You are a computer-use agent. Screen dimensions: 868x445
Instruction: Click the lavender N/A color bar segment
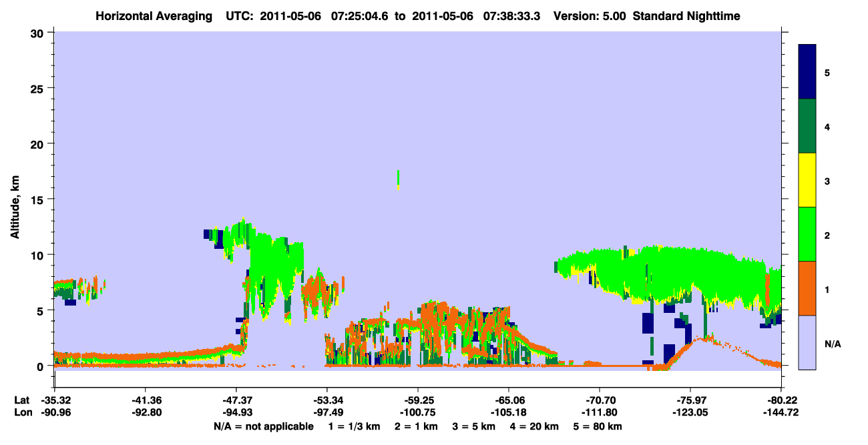[x=807, y=342]
